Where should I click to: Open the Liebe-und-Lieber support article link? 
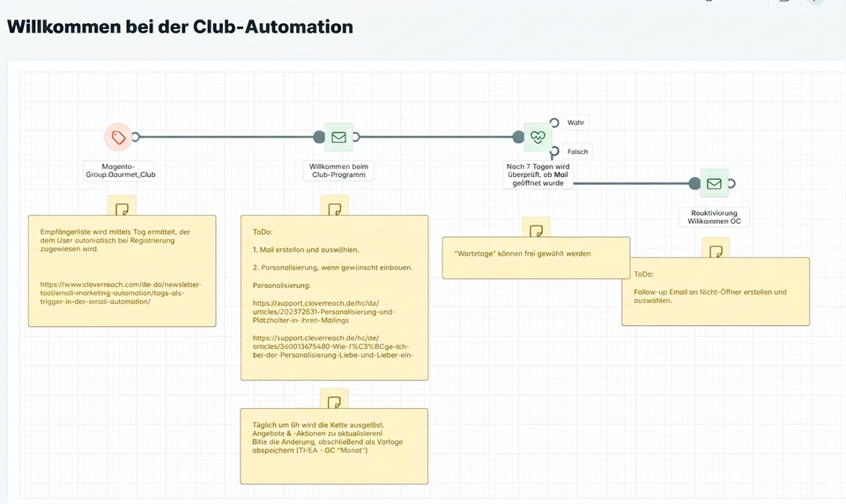pyautogui.click(x=333, y=346)
